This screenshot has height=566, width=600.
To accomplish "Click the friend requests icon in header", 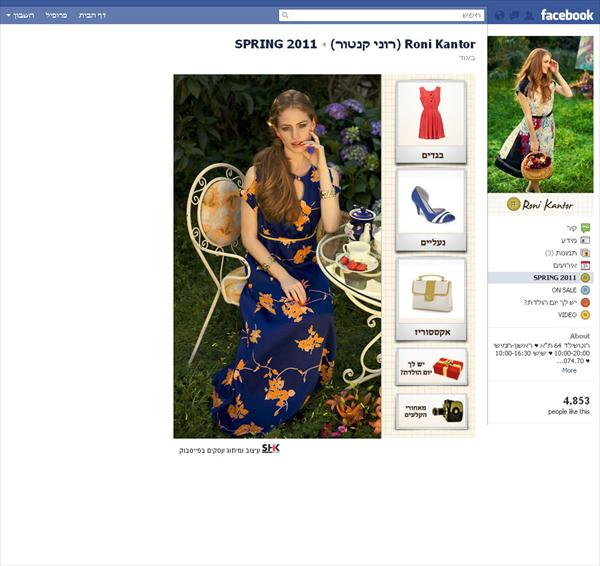I will click(x=529, y=15).
